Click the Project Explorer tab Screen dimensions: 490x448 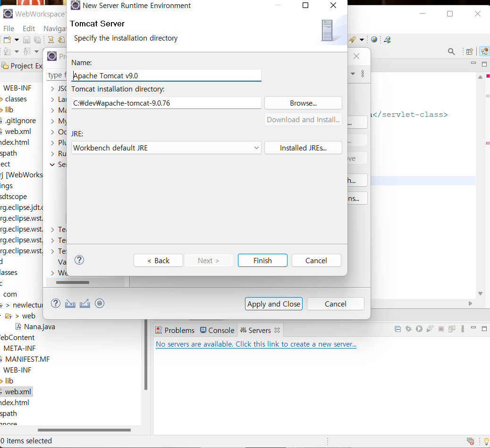point(22,66)
